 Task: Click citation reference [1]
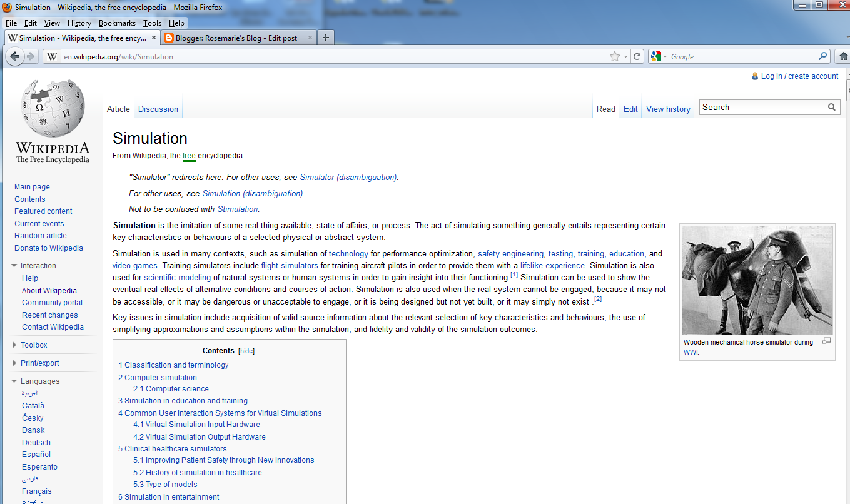(x=514, y=275)
